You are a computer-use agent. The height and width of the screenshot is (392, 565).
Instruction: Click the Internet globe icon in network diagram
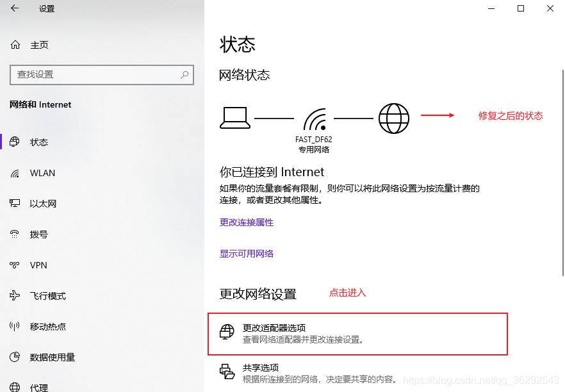tap(394, 118)
